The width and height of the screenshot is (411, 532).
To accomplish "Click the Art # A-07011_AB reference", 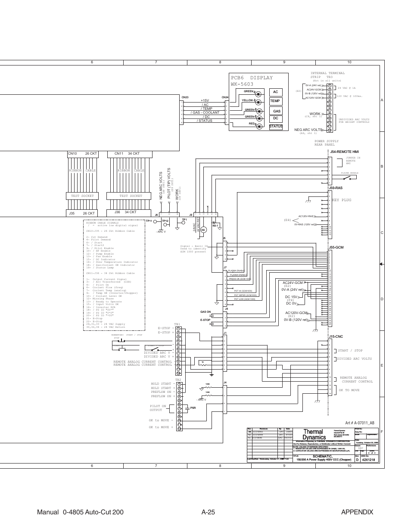I will click(x=361, y=423).
